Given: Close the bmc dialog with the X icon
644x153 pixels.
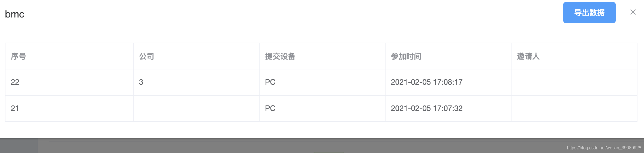Looking at the screenshot, I should pyautogui.click(x=633, y=12).
